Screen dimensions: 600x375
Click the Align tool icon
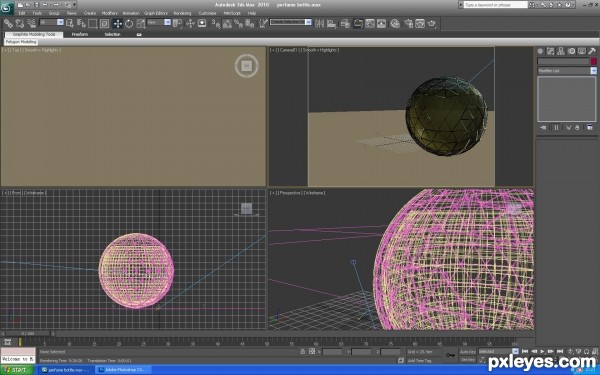pyautogui.click(x=331, y=24)
